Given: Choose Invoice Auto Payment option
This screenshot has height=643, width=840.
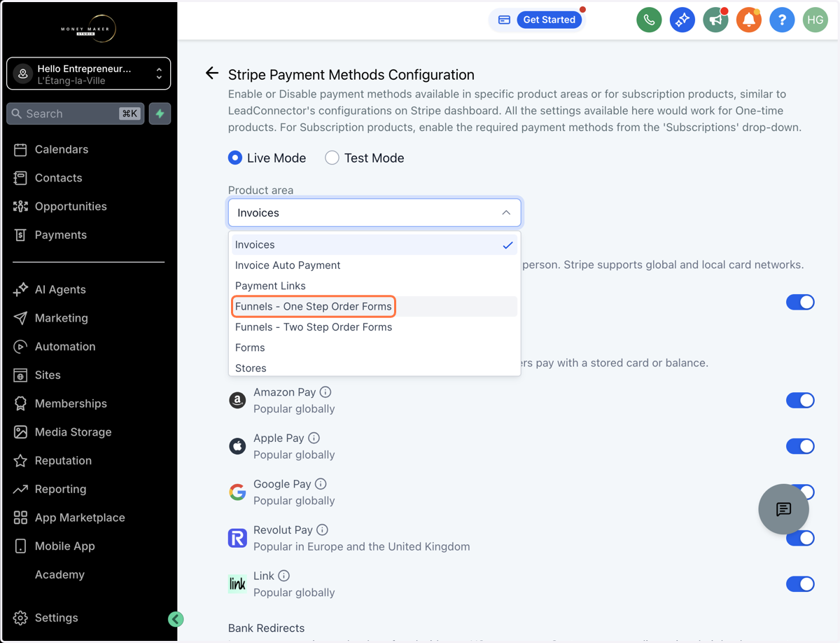Looking at the screenshot, I should click(x=374, y=265).
